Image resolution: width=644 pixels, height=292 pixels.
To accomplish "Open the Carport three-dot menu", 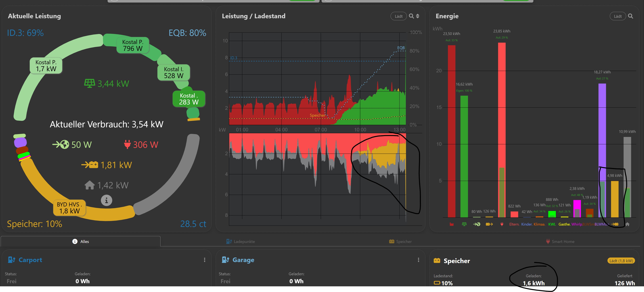I will click(x=205, y=260).
